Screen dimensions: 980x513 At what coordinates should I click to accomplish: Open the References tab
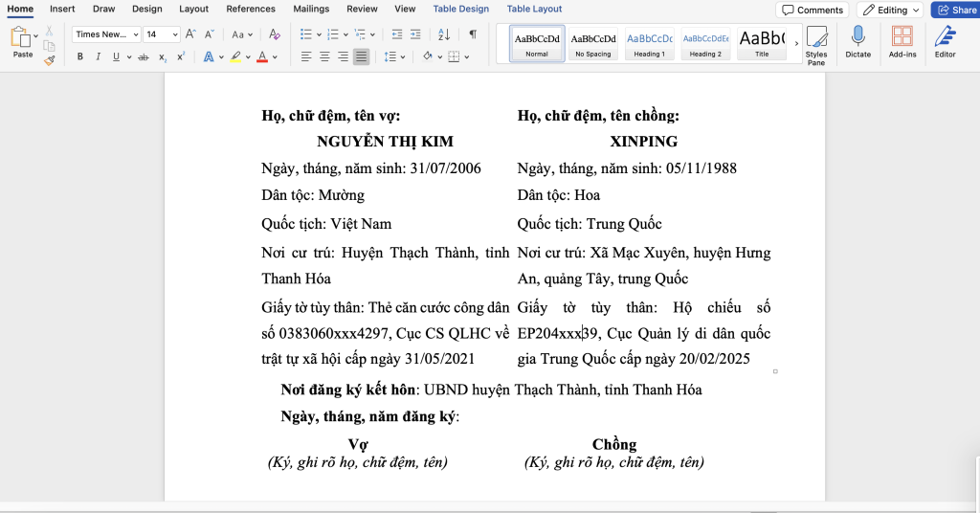[x=251, y=9]
